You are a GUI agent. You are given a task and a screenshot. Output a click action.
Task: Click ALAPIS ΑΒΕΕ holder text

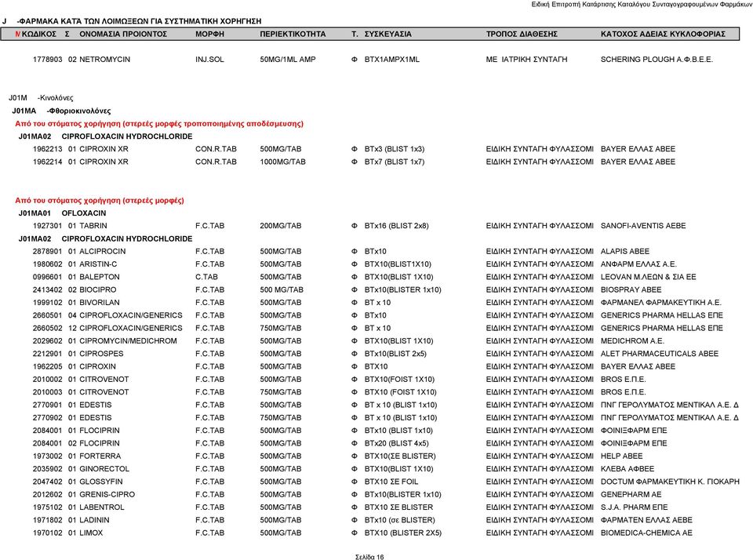625,251
